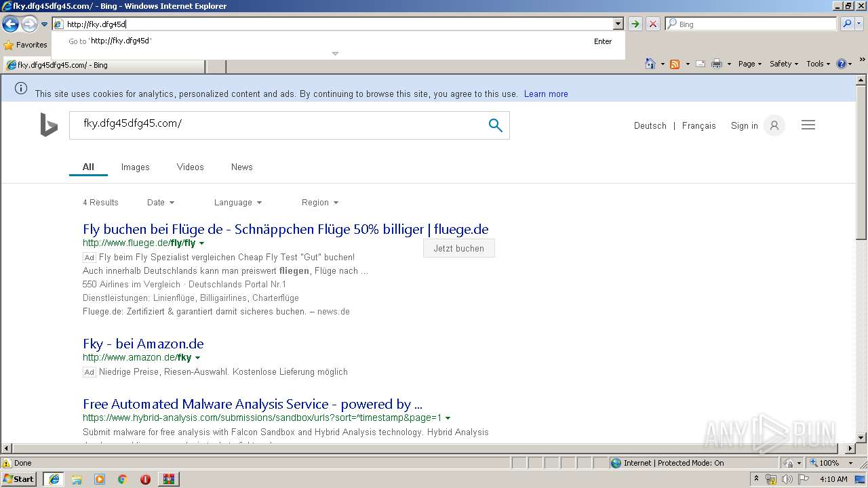Switch to the News tab
Image resolution: width=868 pixels, height=488 pixels.
pos(241,167)
